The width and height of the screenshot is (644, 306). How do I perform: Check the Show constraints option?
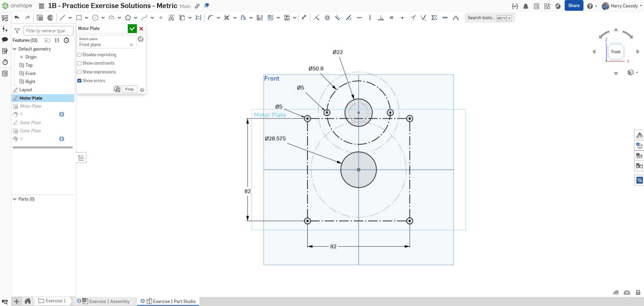(x=80, y=63)
